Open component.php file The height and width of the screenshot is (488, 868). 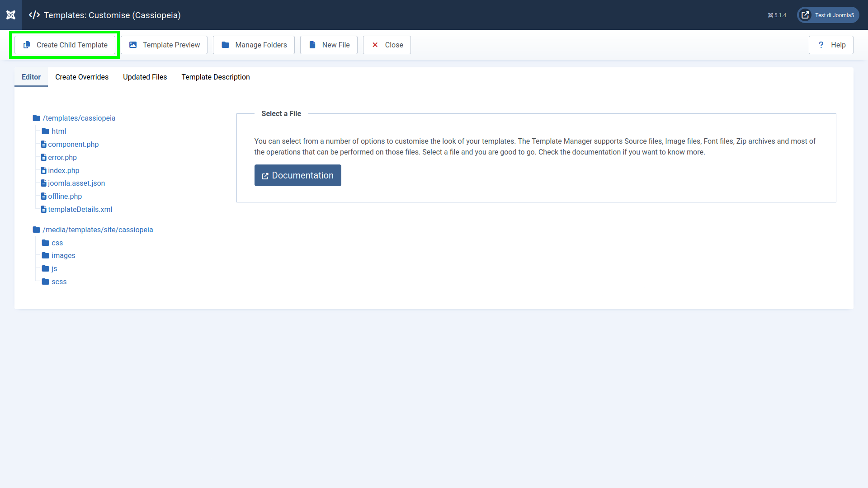click(x=73, y=144)
